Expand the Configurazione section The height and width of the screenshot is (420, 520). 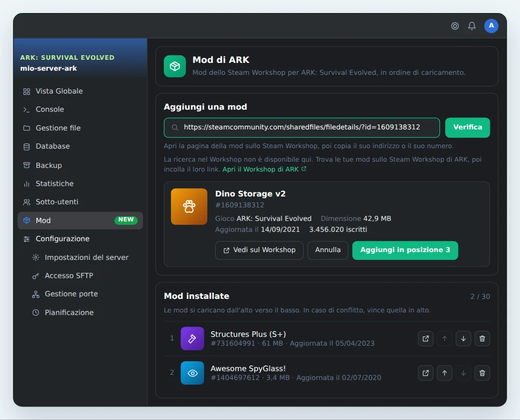[80, 239]
